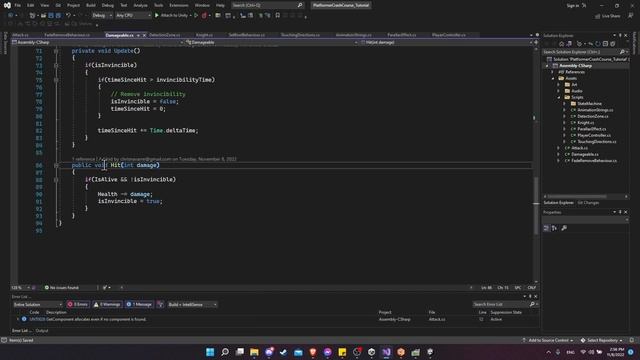Switch to the Output tab

click(42, 331)
